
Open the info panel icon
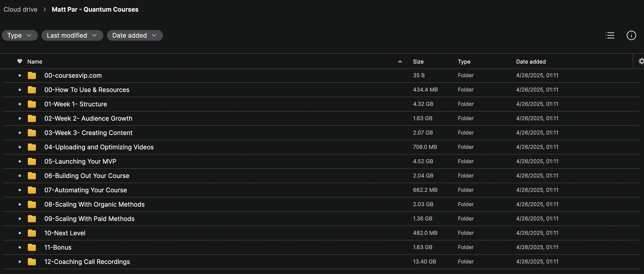pyautogui.click(x=631, y=35)
